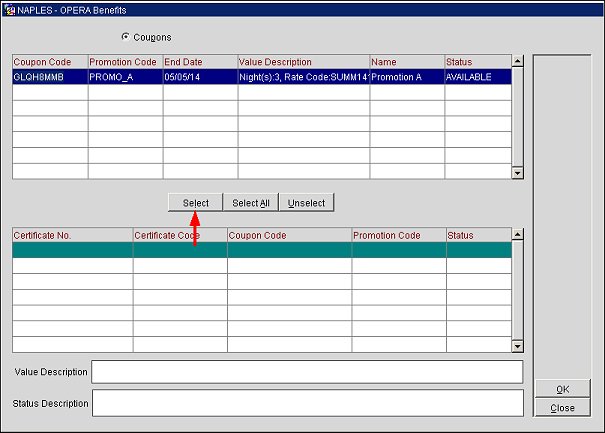This screenshot has height=433, width=605.
Task: Click the Select button
Action: pos(195,203)
